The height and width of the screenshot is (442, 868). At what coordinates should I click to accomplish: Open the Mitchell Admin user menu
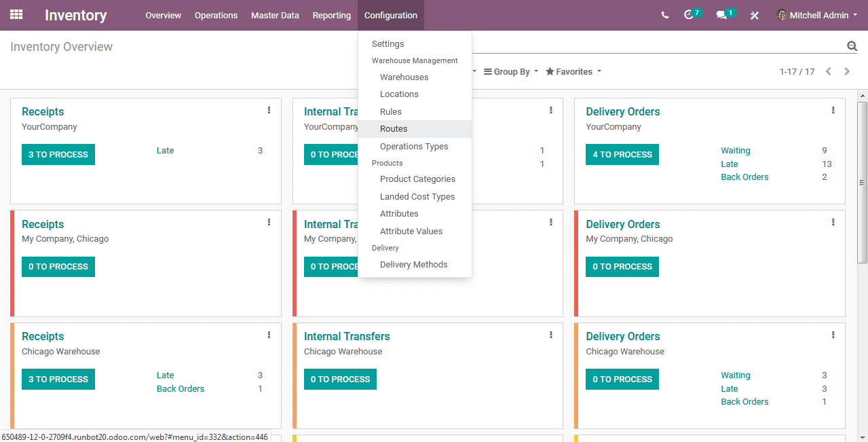817,15
